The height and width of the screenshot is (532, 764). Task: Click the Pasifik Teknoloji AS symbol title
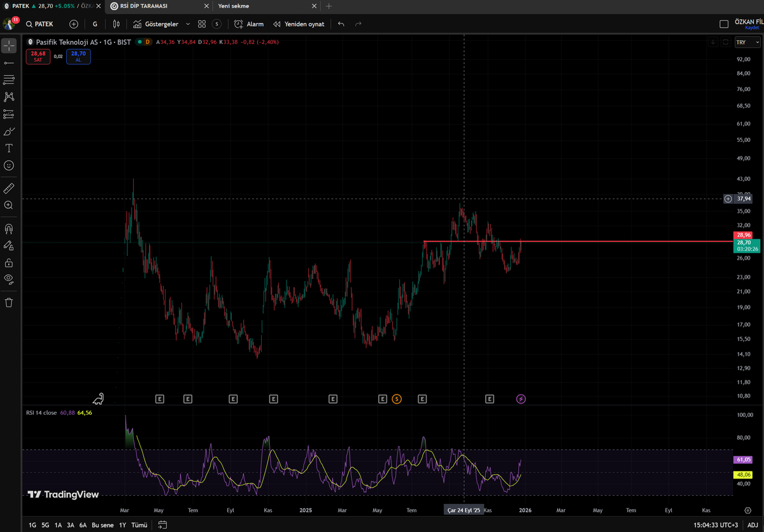83,42
